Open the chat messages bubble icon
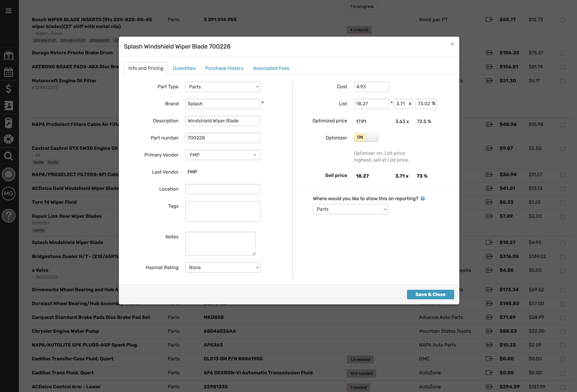This screenshot has height=392, width=577. point(8,174)
